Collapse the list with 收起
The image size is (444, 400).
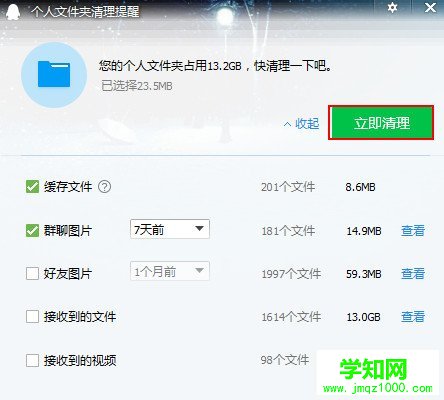tap(301, 124)
